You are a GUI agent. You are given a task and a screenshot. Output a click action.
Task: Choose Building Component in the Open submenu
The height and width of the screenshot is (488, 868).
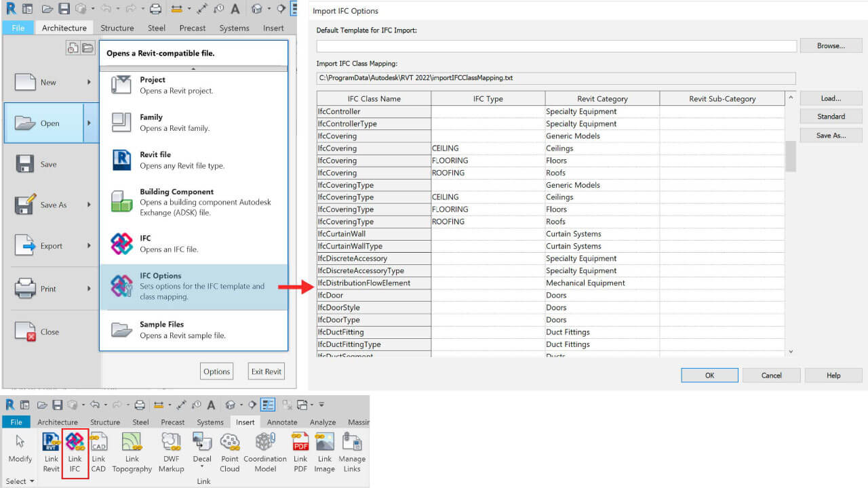coord(194,202)
